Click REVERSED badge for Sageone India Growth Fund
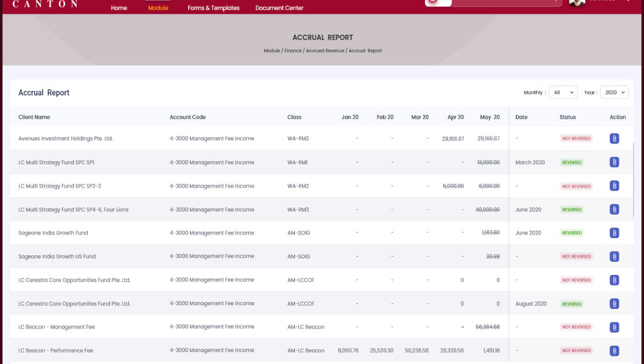 (x=572, y=233)
